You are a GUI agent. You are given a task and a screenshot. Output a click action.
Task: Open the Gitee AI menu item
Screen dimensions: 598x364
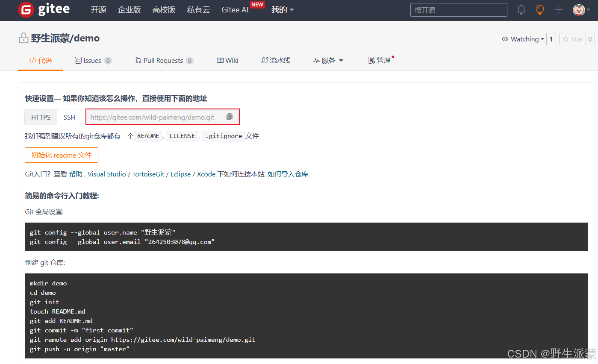pyautogui.click(x=235, y=10)
